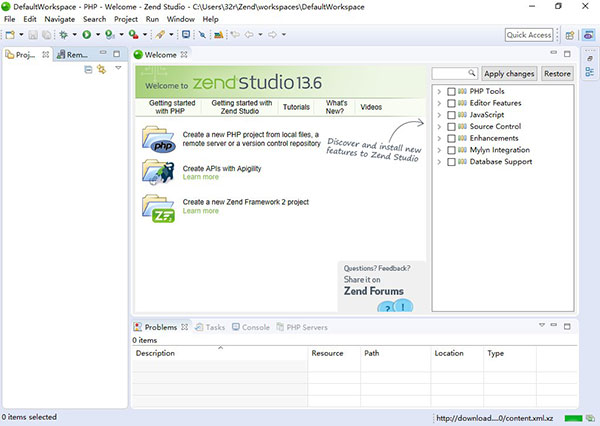
Task: Click Link with Editor icon in Project panel
Action: click(x=101, y=69)
